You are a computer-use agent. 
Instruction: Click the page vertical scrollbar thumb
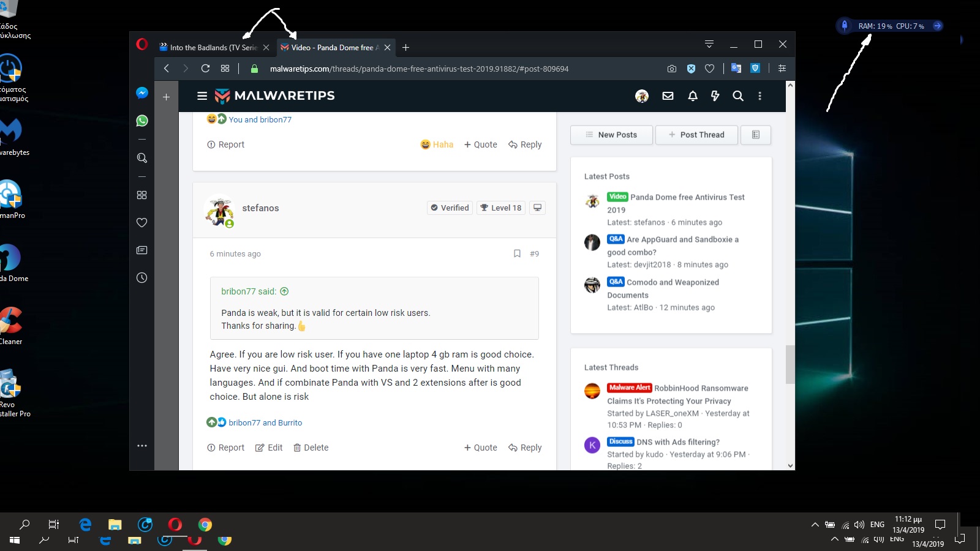pos(790,364)
